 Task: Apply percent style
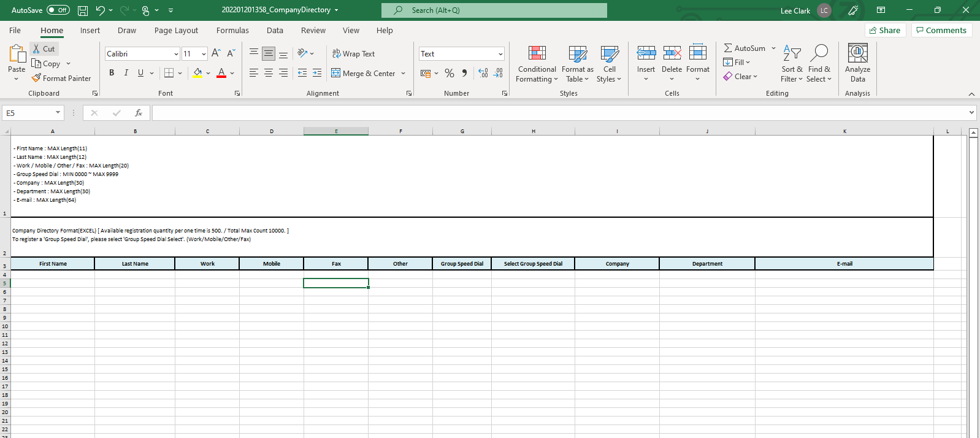[450, 73]
